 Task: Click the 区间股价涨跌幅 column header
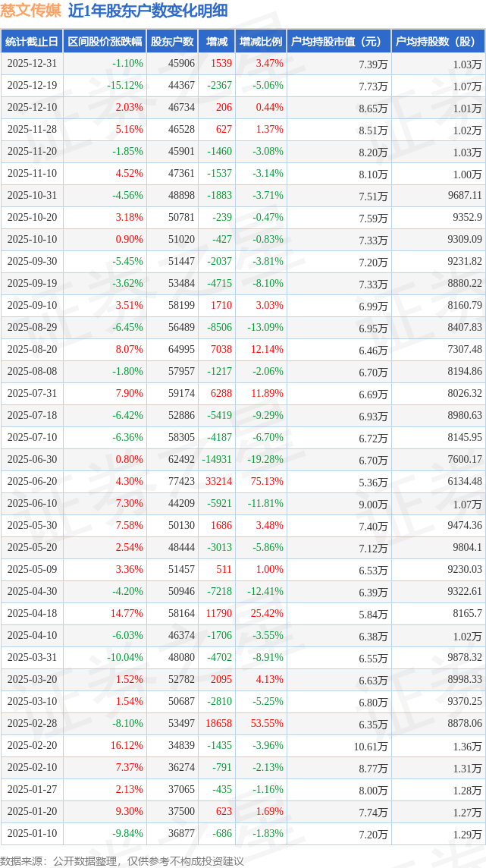pyautogui.click(x=105, y=42)
